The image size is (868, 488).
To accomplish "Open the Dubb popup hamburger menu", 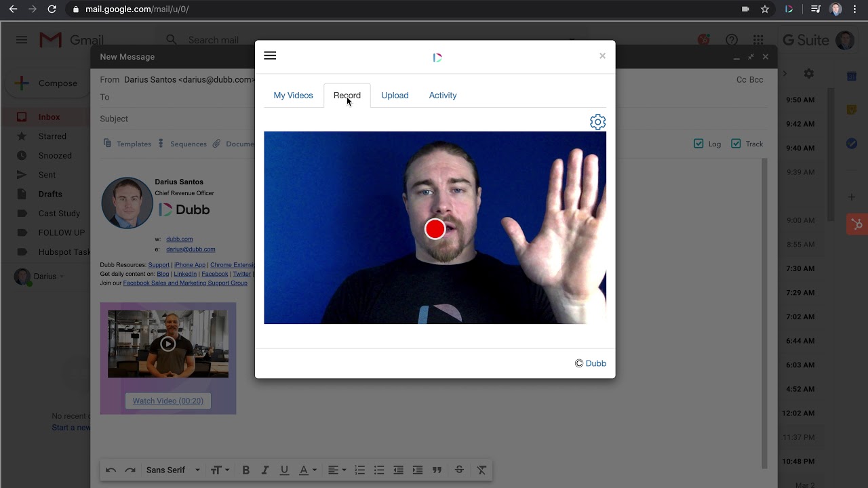I will 270,56.
